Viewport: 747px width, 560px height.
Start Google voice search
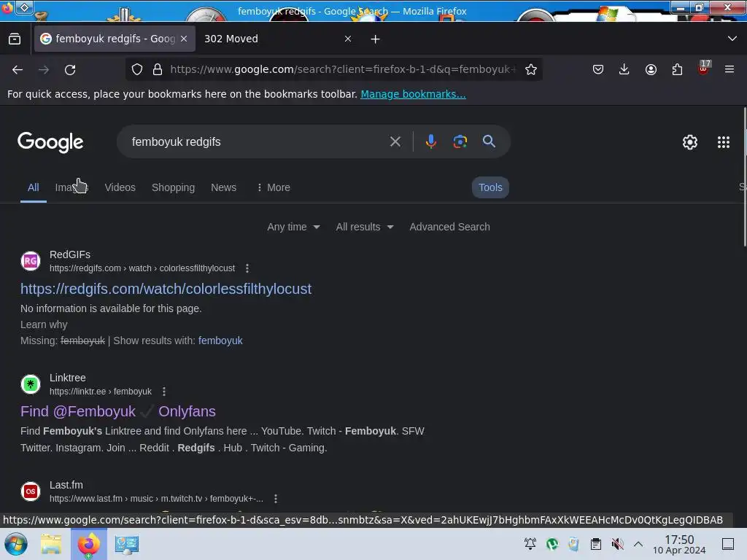click(x=430, y=141)
